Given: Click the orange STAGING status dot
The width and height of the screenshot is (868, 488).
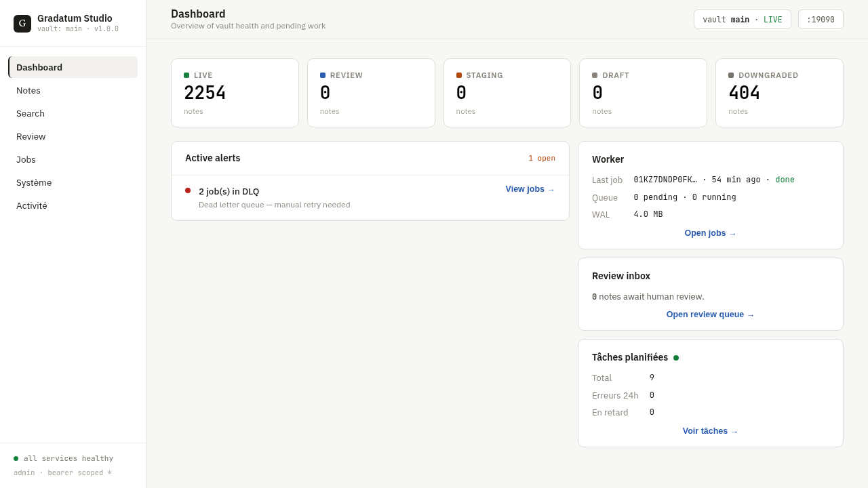Looking at the screenshot, I should pos(459,75).
